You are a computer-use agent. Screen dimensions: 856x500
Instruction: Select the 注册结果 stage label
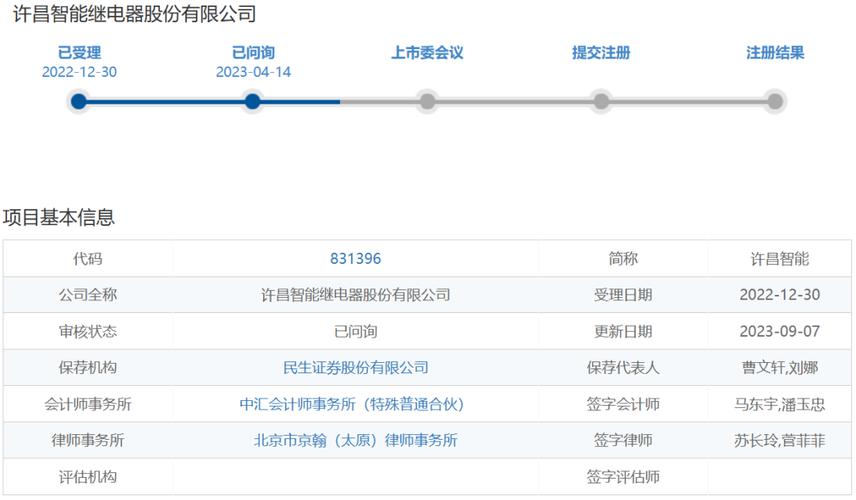click(x=775, y=53)
